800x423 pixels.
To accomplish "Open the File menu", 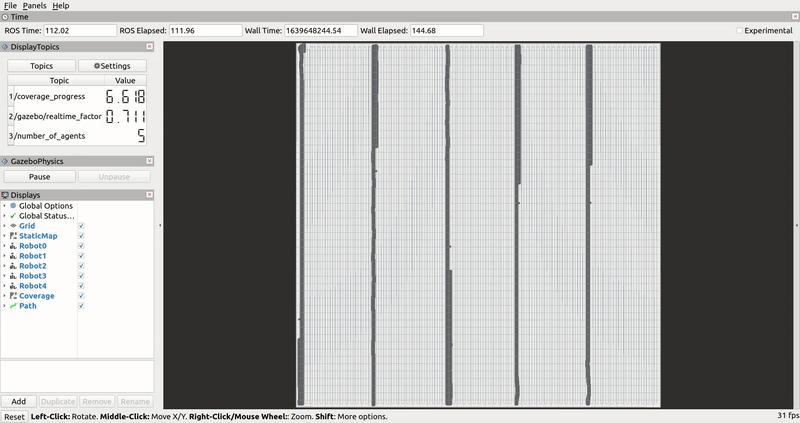I will click(x=10, y=6).
